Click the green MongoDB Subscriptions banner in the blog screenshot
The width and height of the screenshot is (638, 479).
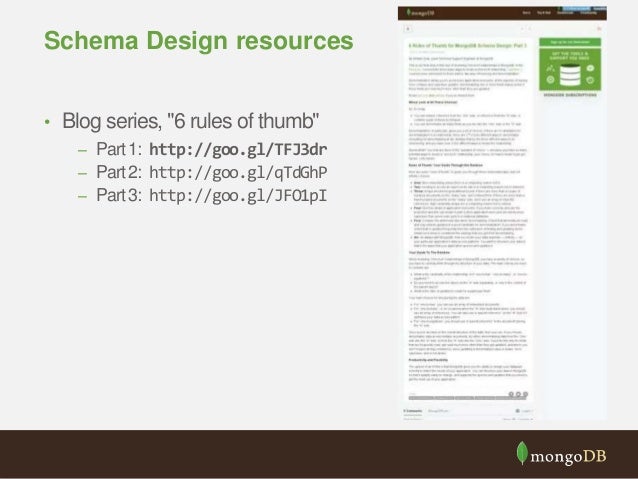pyautogui.click(x=570, y=70)
